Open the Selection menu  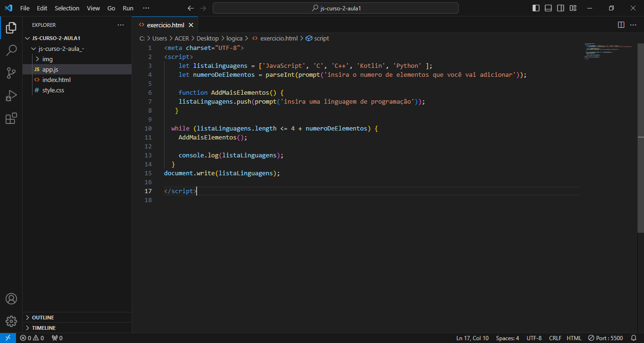67,8
